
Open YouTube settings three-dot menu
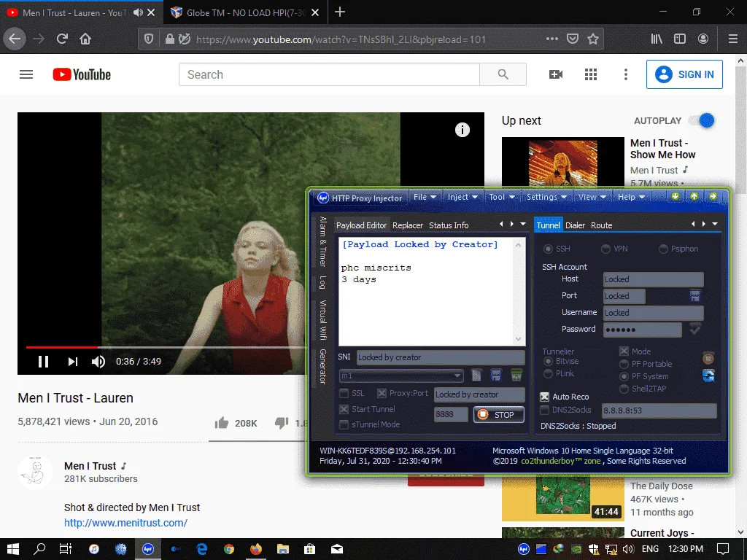pyautogui.click(x=625, y=74)
